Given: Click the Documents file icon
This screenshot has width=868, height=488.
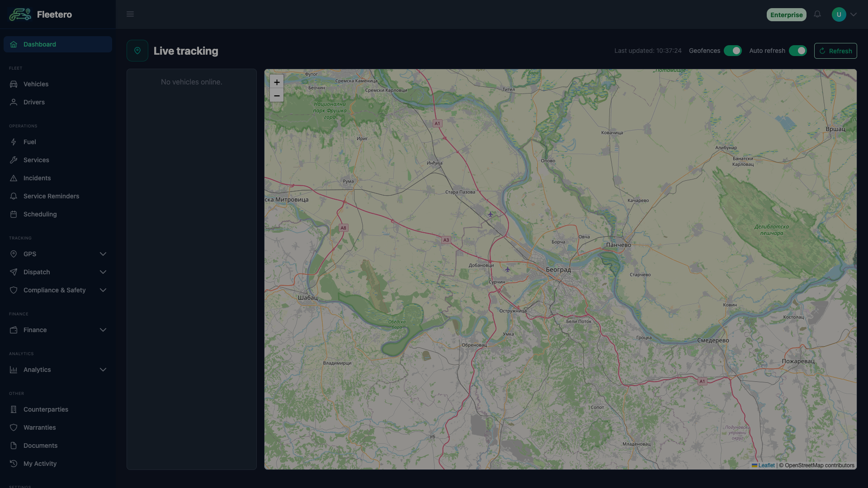Looking at the screenshot, I should click(x=14, y=446).
